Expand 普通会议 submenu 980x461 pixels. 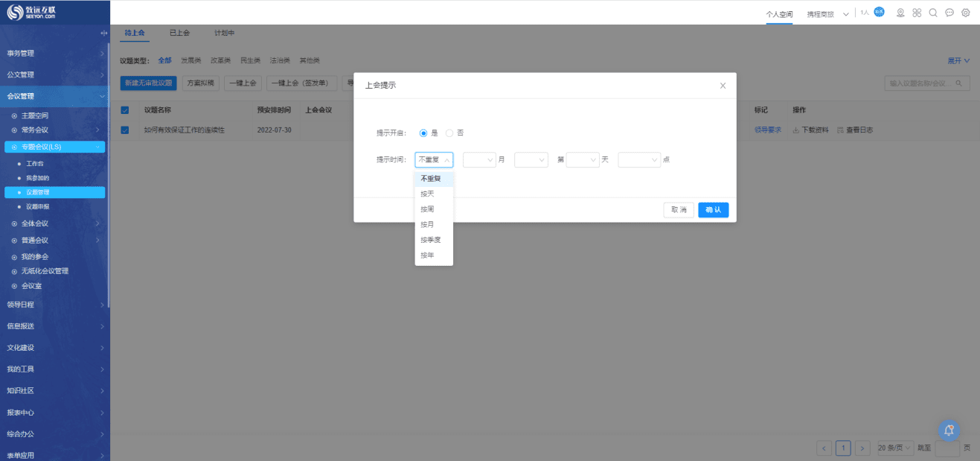coord(97,240)
